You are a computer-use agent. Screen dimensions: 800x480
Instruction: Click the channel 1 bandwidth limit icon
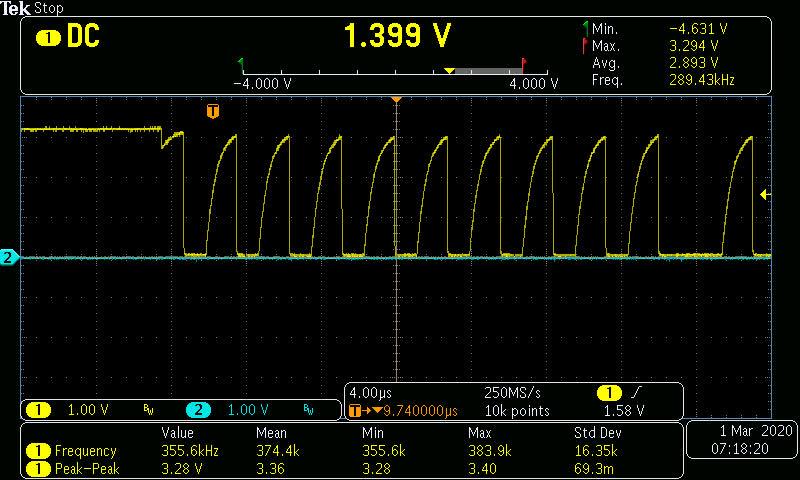pyautogui.click(x=148, y=410)
